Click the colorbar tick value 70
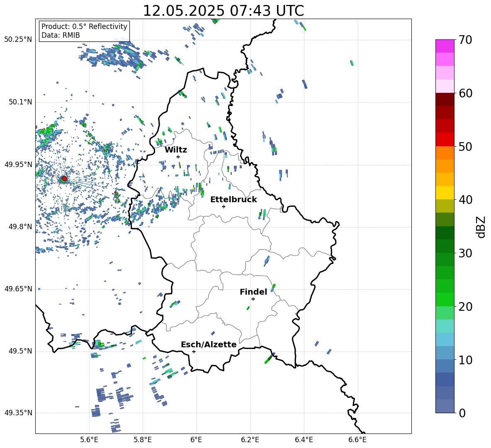 coord(465,40)
